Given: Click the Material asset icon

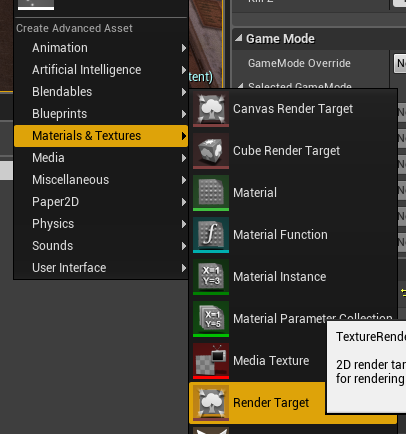Looking at the screenshot, I should coord(211,193).
